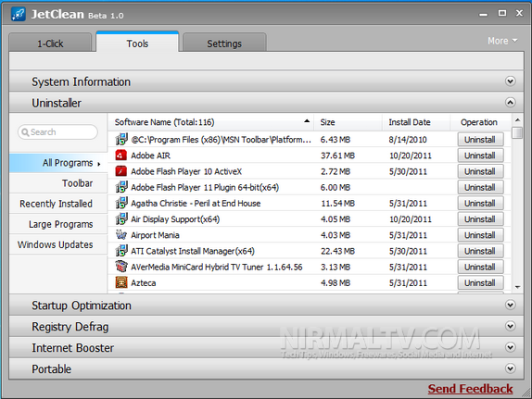The height and width of the screenshot is (399, 532).
Task: Select the All Programs category
Action: (x=58, y=163)
